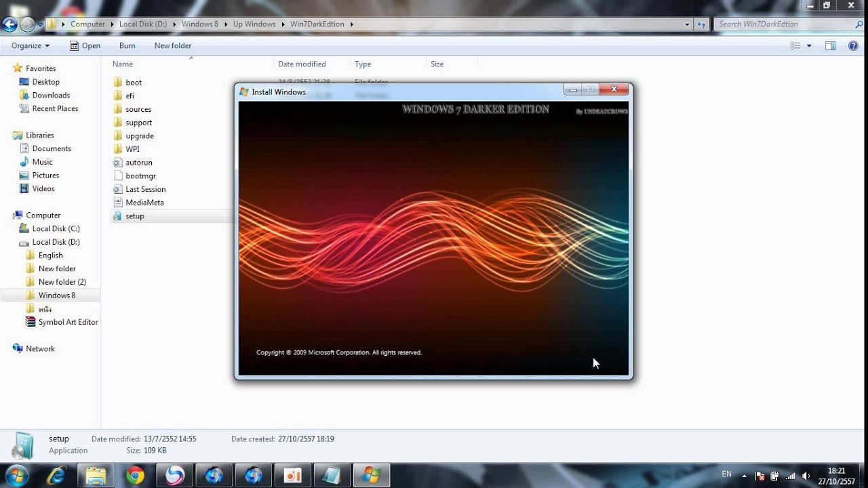This screenshot has height=488, width=868.
Task: Open Google Chrome from the taskbar
Action: pyautogui.click(x=135, y=476)
